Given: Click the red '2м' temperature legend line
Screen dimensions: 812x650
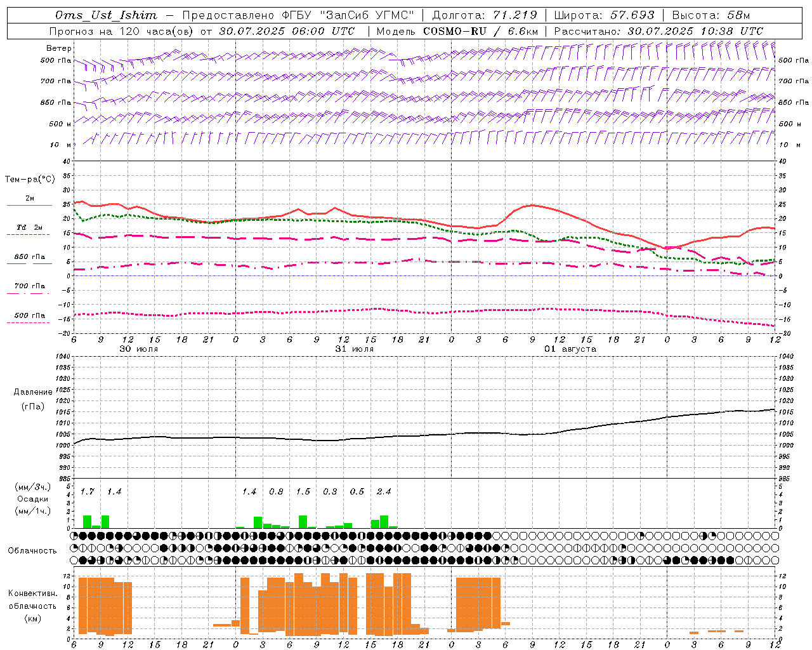Looking at the screenshot, I should 29,205.
